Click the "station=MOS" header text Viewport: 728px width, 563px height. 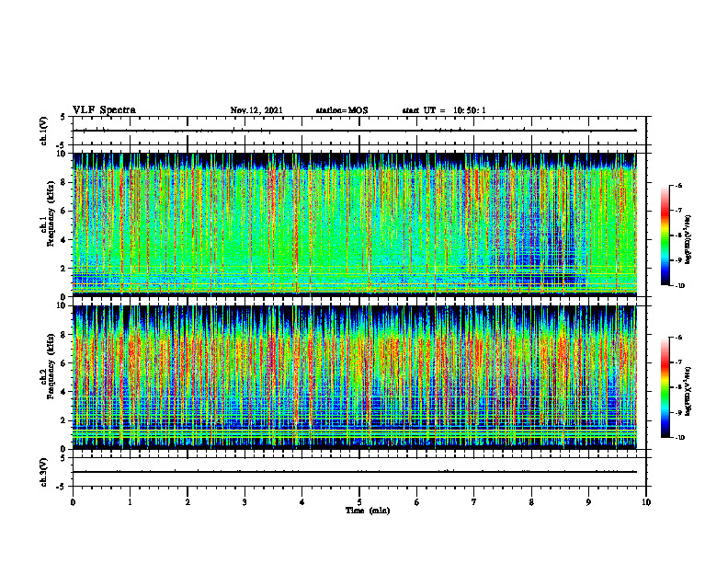[x=342, y=110]
